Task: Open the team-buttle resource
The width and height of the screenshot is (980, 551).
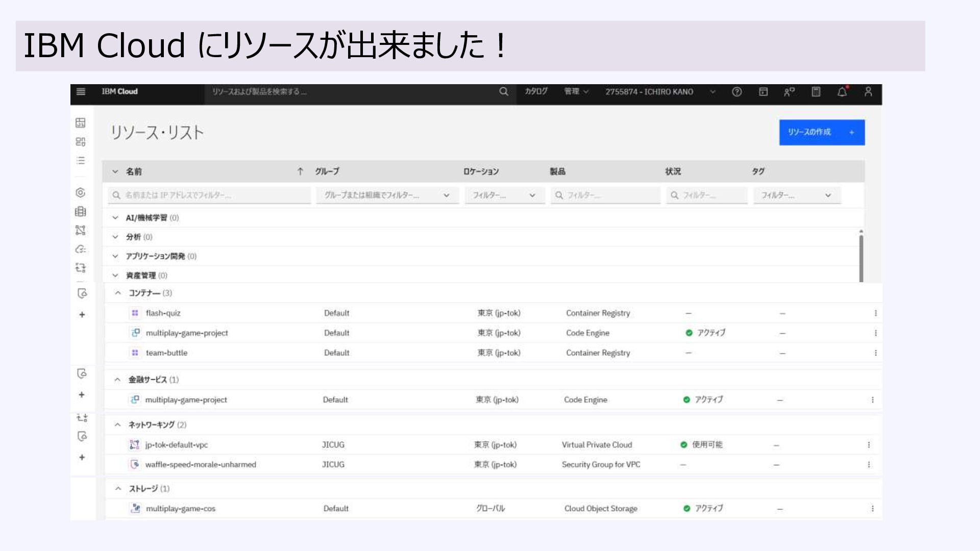Action: [166, 353]
